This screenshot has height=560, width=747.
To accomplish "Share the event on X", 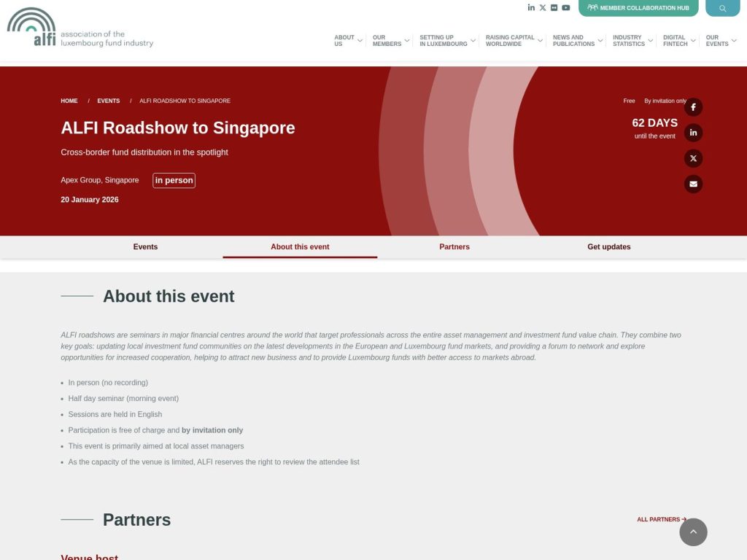I will click(693, 158).
